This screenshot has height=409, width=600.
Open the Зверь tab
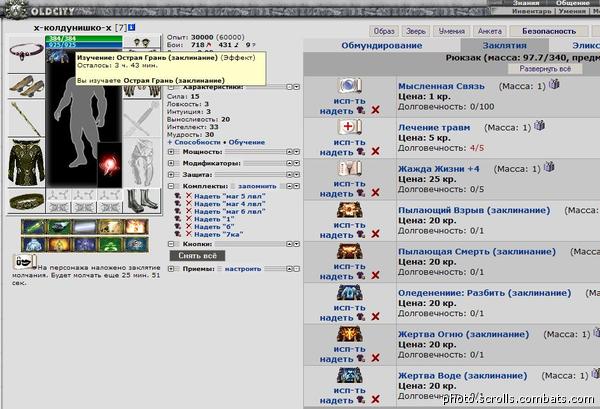coord(416,31)
